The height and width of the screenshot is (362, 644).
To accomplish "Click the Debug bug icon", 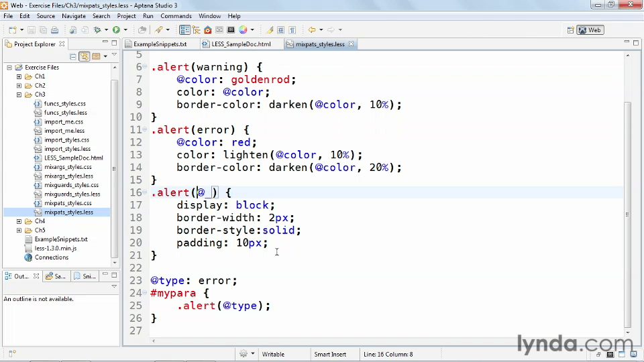I will point(97,30).
